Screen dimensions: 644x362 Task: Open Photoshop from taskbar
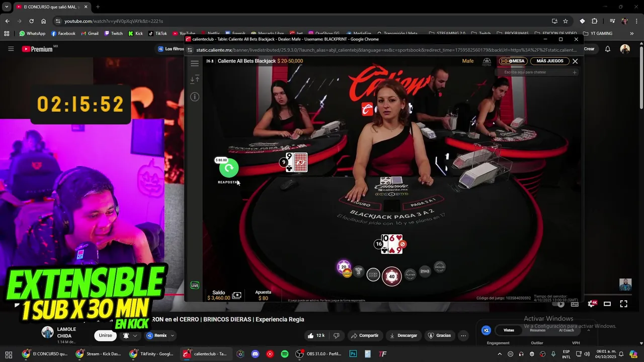[353, 354]
